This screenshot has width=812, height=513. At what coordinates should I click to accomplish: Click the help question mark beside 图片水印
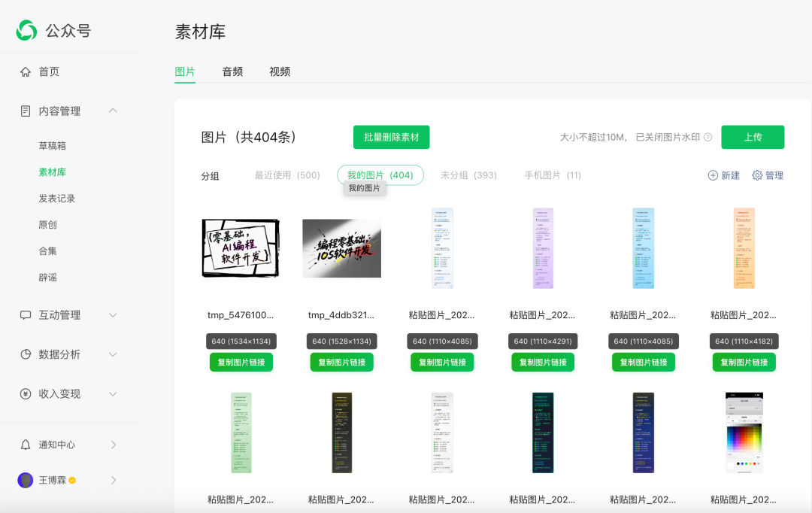(x=707, y=138)
